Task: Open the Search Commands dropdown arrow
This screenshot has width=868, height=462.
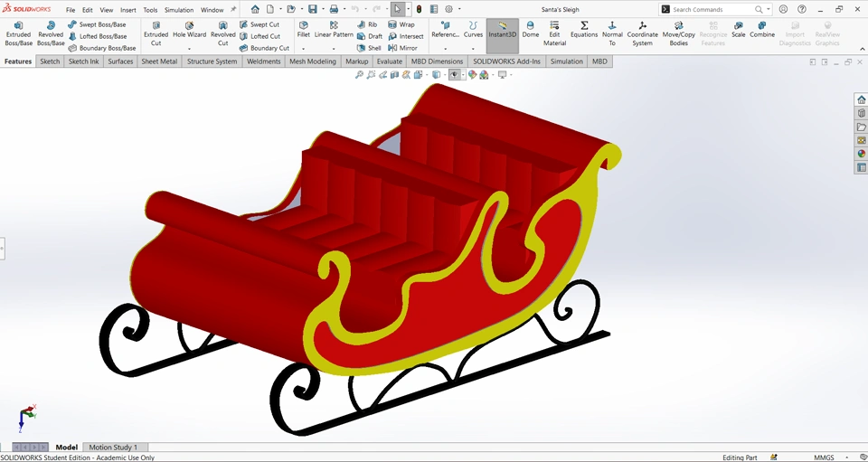Action: coord(769,9)
